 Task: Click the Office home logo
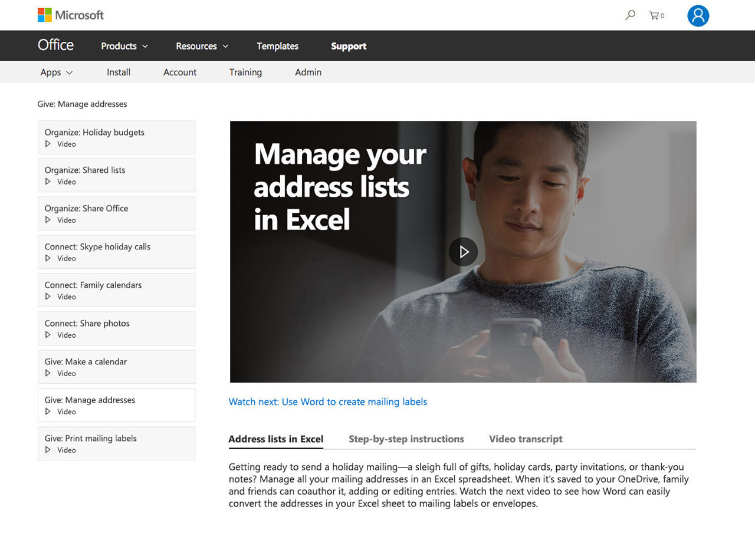point(55,45)
